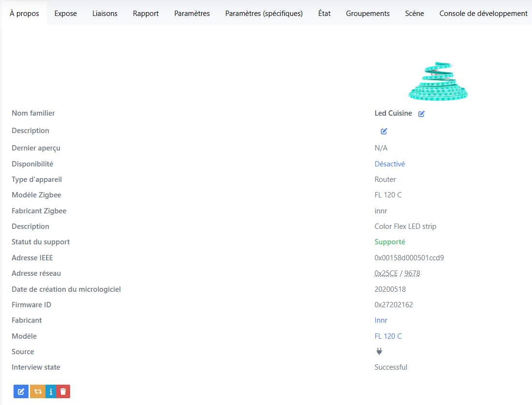Click the Successful interview state value
Image resolution: width=532 pixels, height=405 pixels.
point(390,367)
